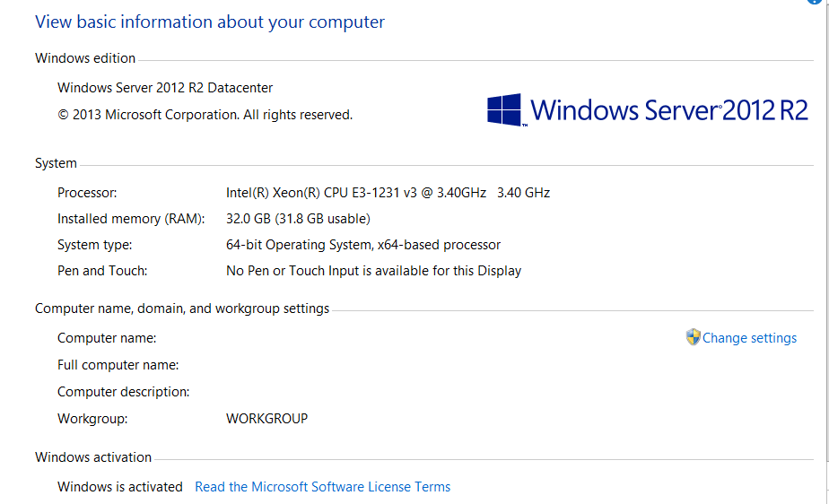Click the No Pen or Touch Input text

[374, 271]
